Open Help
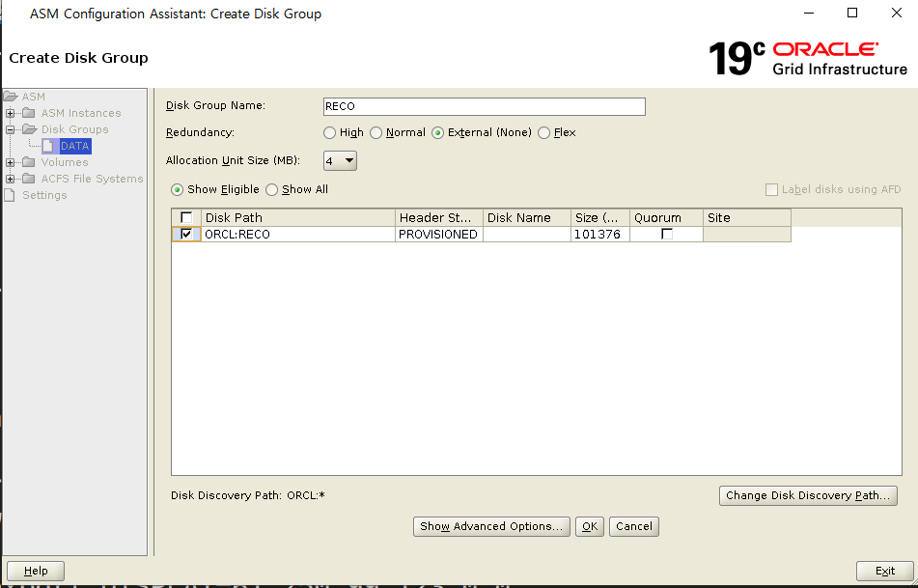This screenshot has width=918, height=588. pyautogui.click(x=36, y=571)
